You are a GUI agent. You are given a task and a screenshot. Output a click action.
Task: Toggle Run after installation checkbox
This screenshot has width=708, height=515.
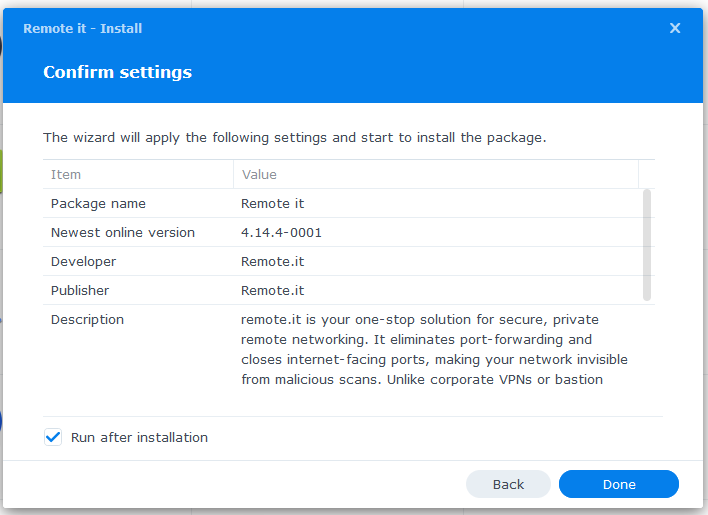[53, 437]
